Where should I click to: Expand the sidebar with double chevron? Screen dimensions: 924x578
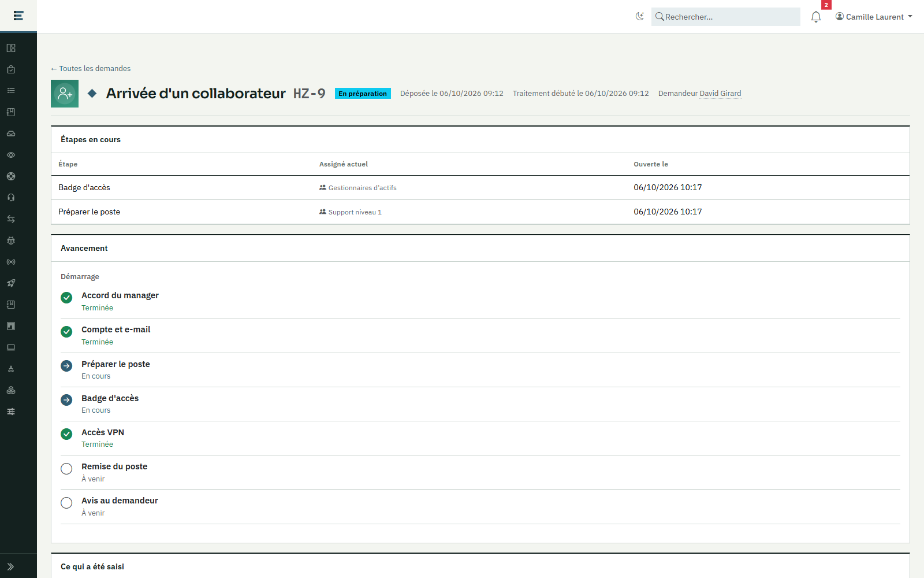click(10, 566)
